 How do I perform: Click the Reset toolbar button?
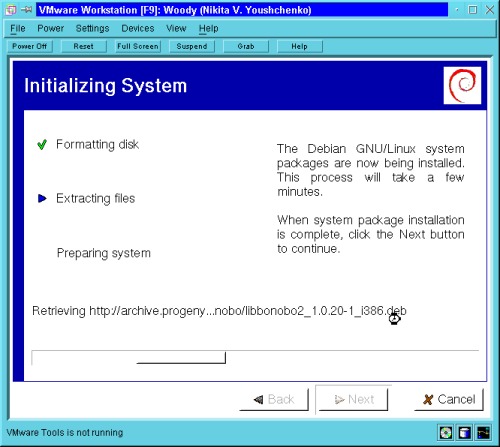(84, 46)
